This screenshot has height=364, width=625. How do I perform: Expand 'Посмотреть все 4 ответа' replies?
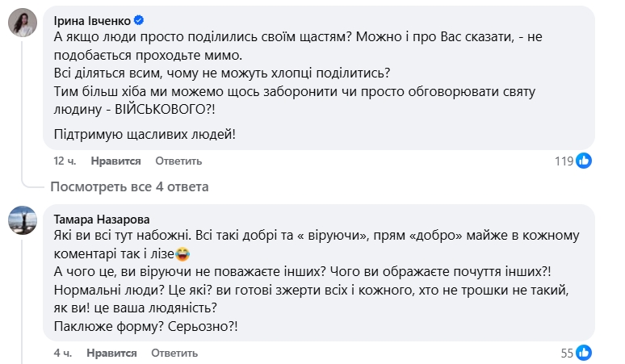pyautogui.click(x=129, y=186)
